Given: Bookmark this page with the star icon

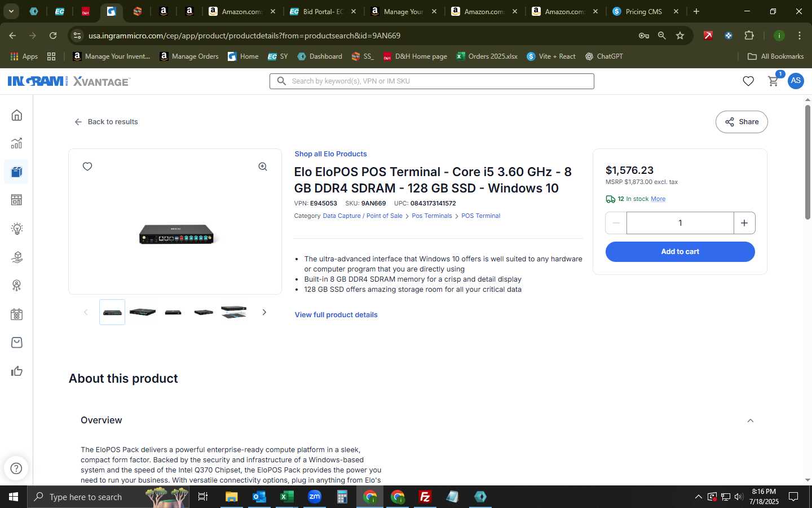Looking at the screenshot, I should [x=680, y=36].
